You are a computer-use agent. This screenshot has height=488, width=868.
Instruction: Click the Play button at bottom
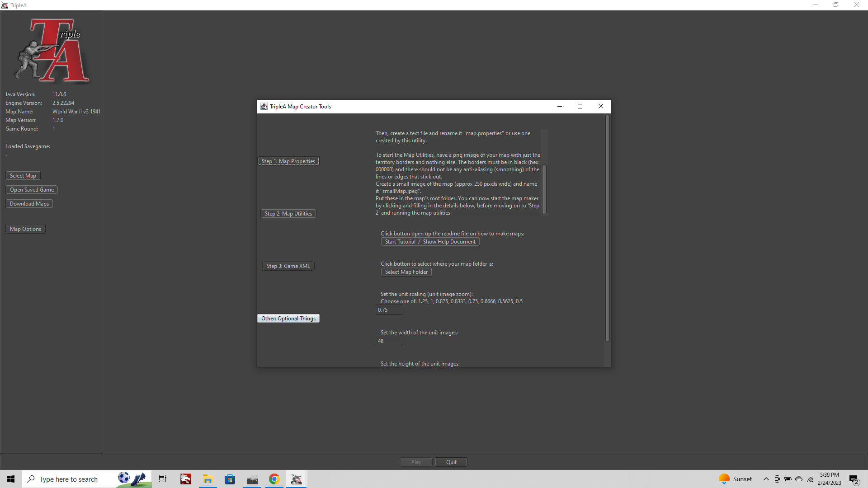pyautogui.click(x=416, y=462)
